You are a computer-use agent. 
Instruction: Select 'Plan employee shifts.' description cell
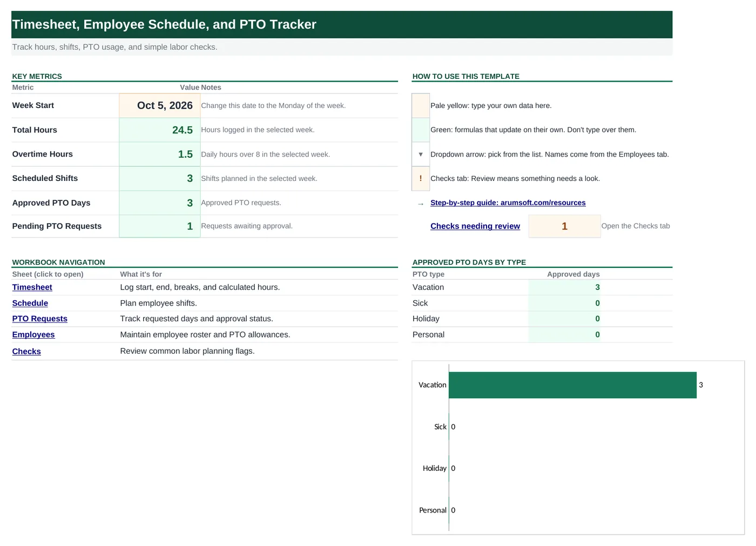158,303
